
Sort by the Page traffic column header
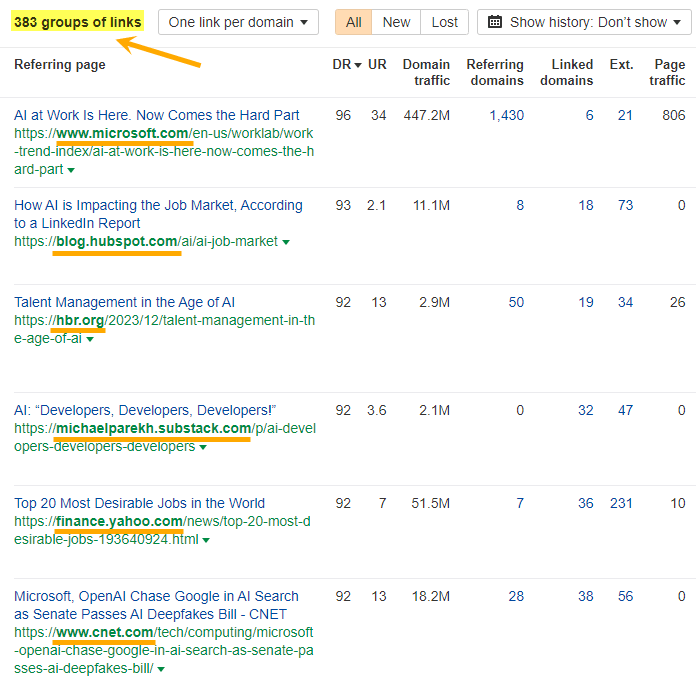tap(667, 72)
